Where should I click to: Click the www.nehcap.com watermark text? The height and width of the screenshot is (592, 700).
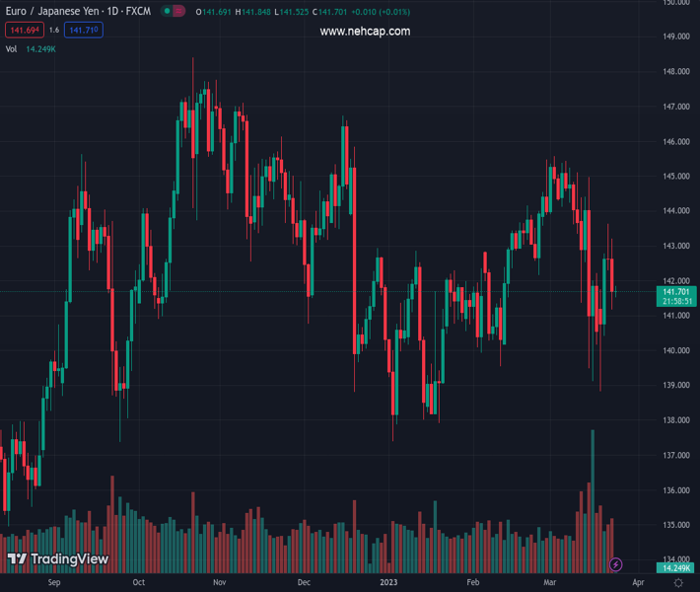(x=365, y=32)
